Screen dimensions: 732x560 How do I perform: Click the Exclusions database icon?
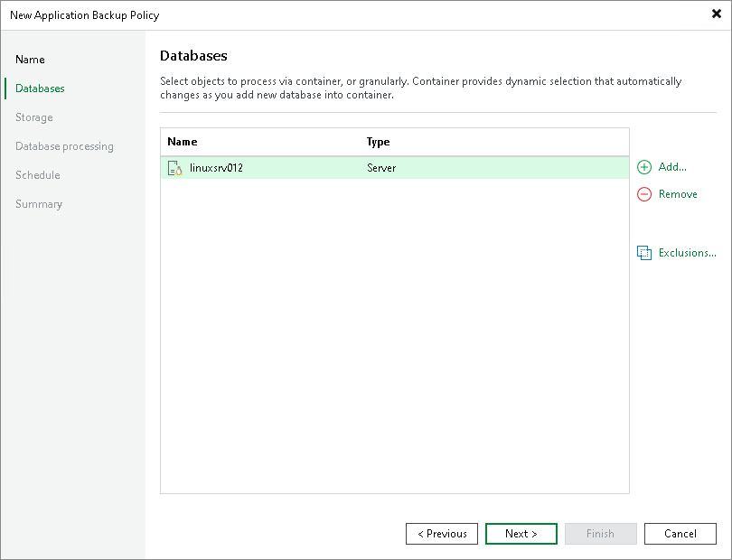point(643,252)
